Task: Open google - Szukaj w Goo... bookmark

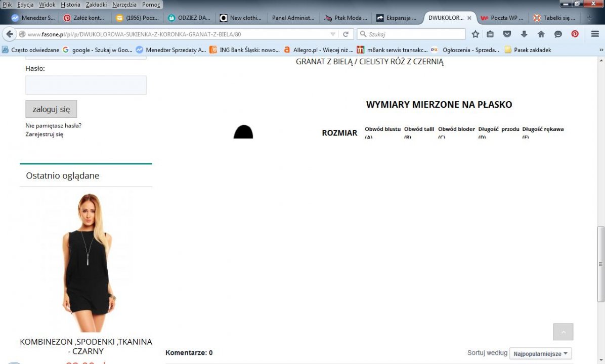Action: [98, 50]
